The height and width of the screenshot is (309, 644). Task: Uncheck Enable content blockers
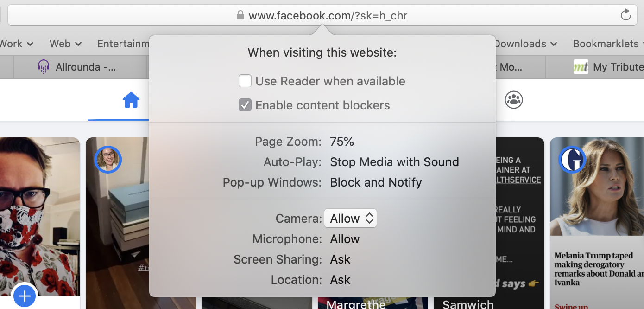pyautogui.click(x=245, y=105)
